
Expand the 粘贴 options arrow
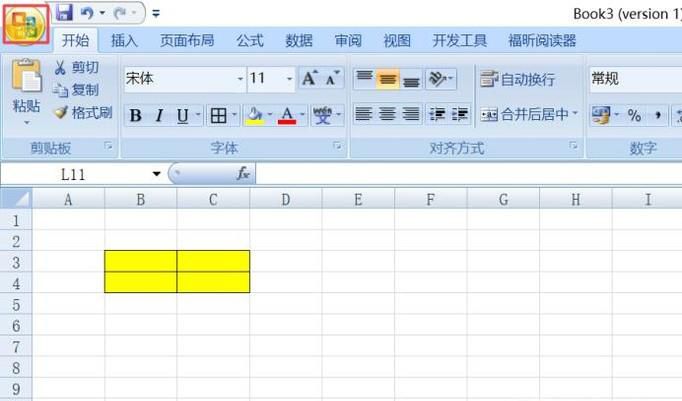pyautogui.click(x=27, y=123)
